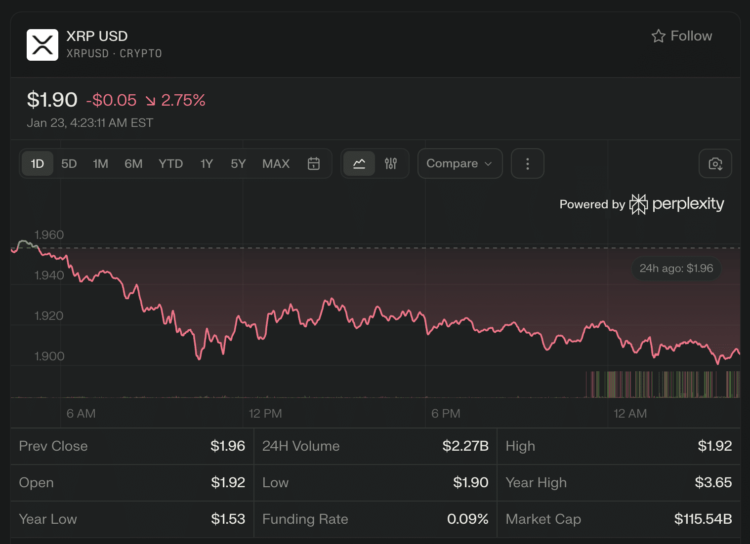This screenshot has width=750, height=544.
Task: Click the High value $1.92
Action: 715,446
